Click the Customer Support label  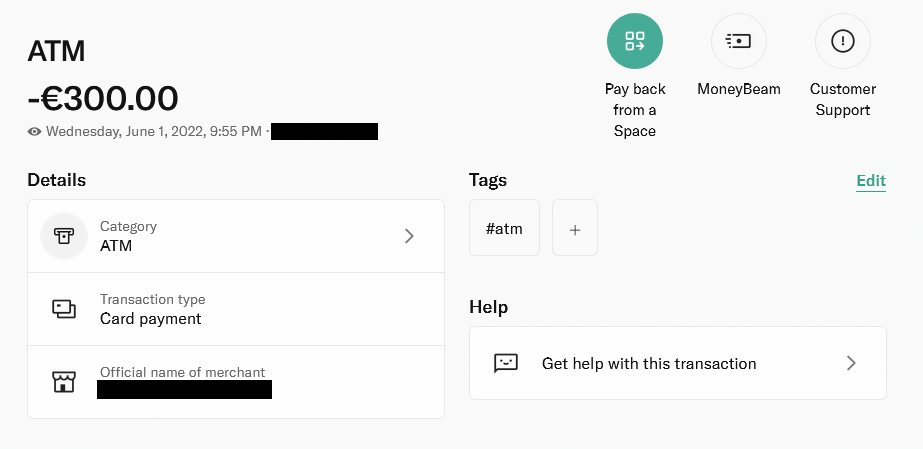point(842,99)
